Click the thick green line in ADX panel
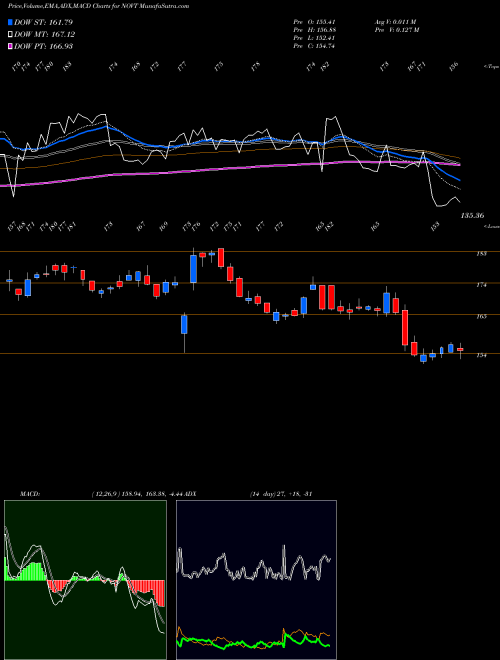Viewport: 500px width, 660px height. coord(253,642)
